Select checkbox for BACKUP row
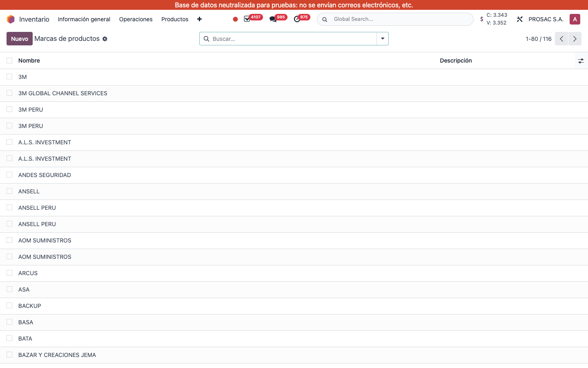588x368 pixels. pyautogui.click(x=9, y=306)
